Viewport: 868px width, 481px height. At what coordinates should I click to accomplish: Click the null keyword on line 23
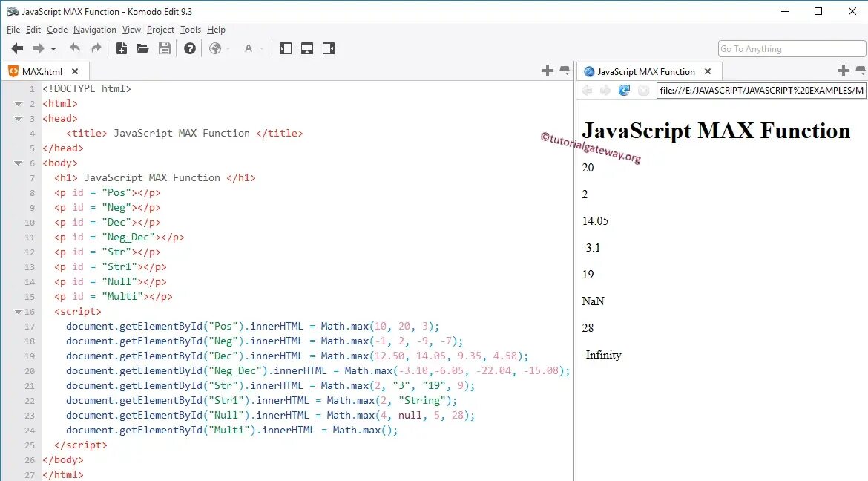coord(410,416)
